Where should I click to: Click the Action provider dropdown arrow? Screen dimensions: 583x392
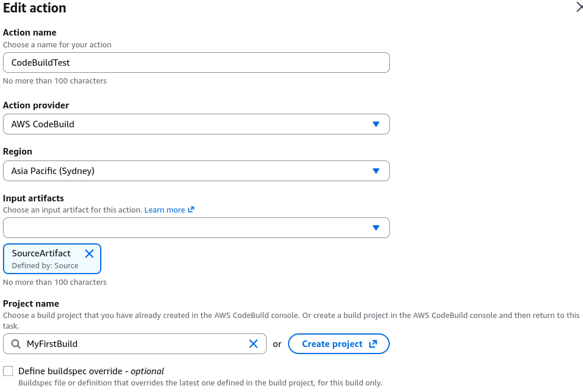pyautogui.click(x=376, y=124)
